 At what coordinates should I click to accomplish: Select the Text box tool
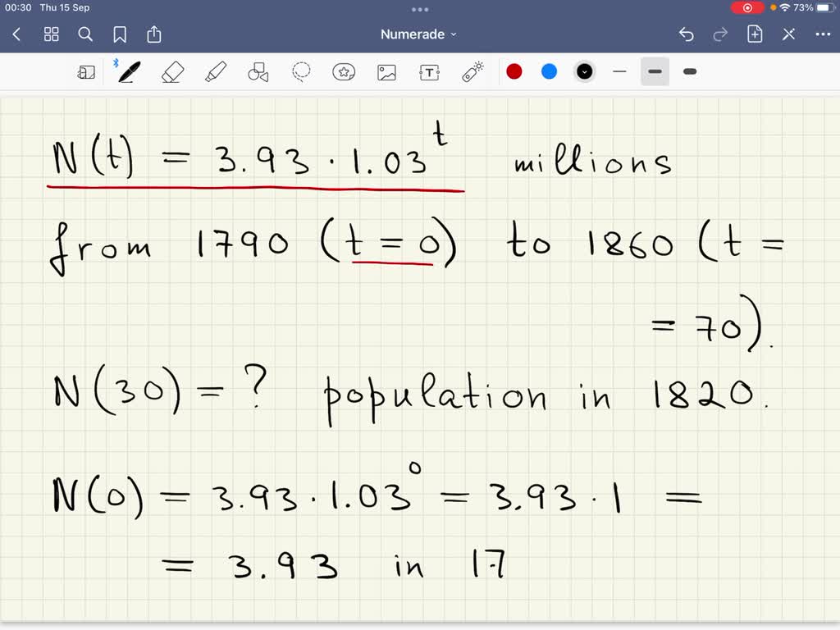tap(429, 72)
